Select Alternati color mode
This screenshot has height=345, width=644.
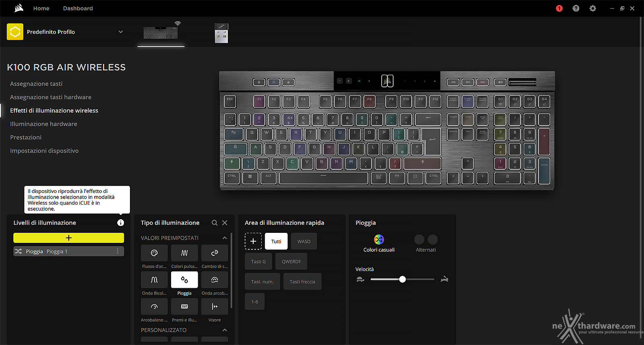pos(426,244)
